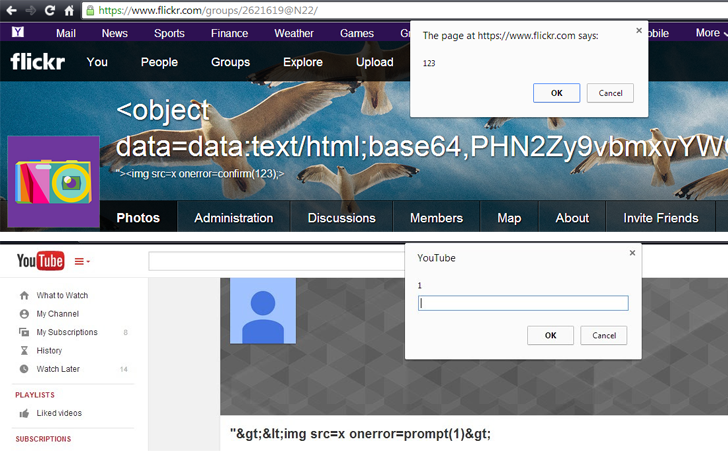728x453 pixels.
Task: Click the YouTube search box
Action: pyautogui.click(x=277, y=261)
